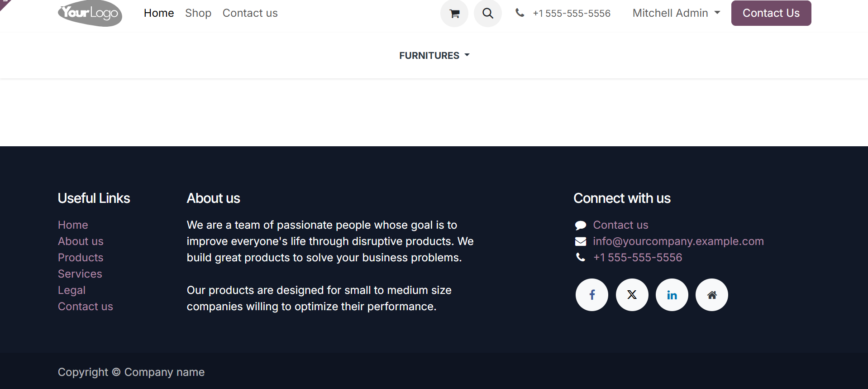Select Home in the top navigation

click(159, 13)
